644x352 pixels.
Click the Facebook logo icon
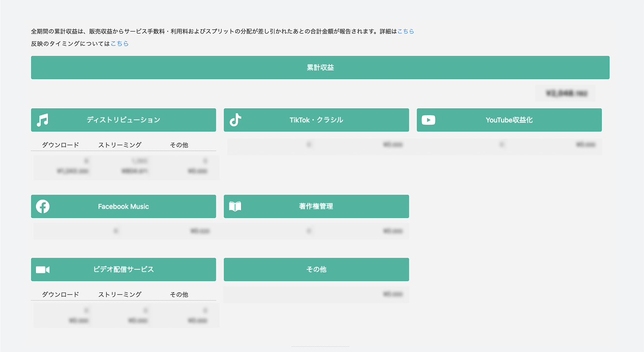43,206
